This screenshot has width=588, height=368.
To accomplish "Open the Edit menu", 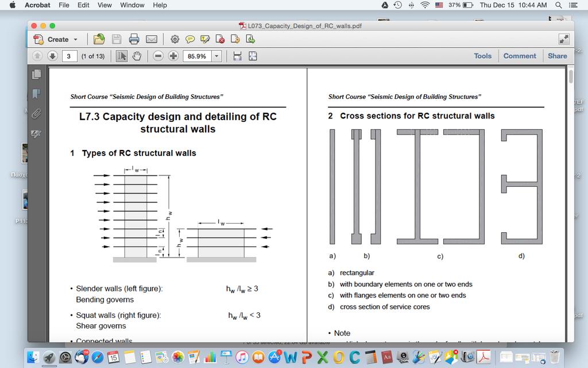I will [83, 5].
